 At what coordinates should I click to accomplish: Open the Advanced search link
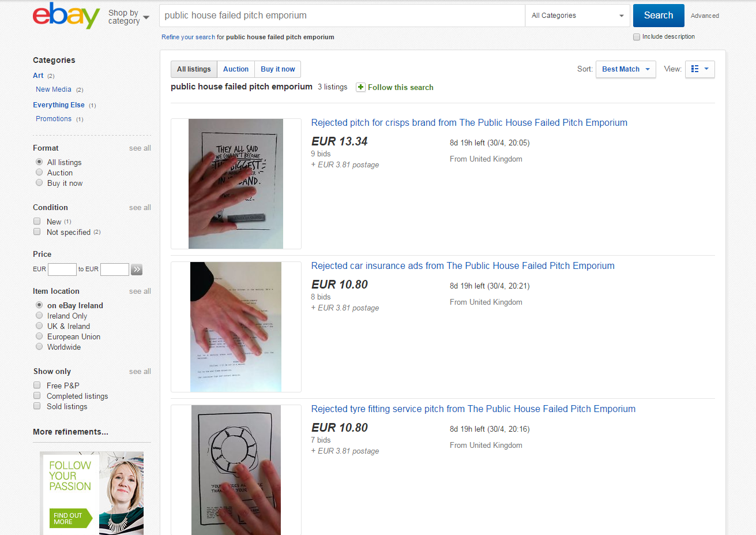(x=705, y=16)
